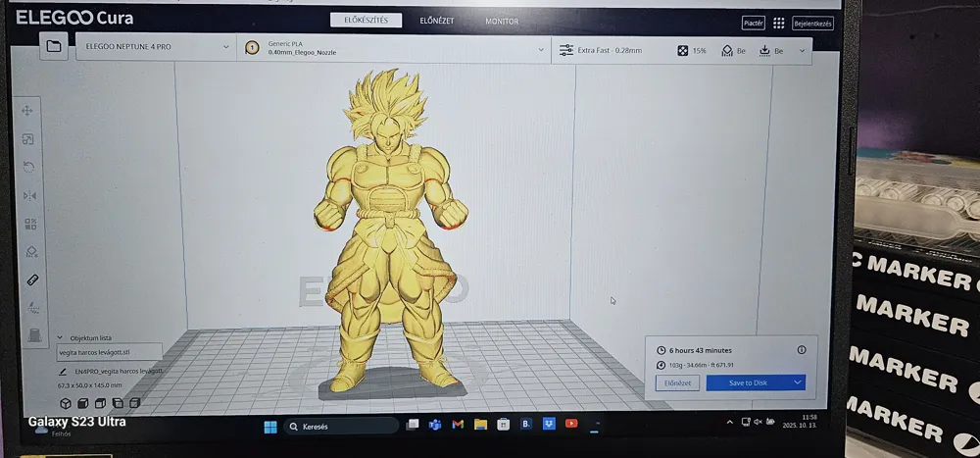Click model dimensions 67.3 x 50.0 x 145.0 mm

point(90,385)
